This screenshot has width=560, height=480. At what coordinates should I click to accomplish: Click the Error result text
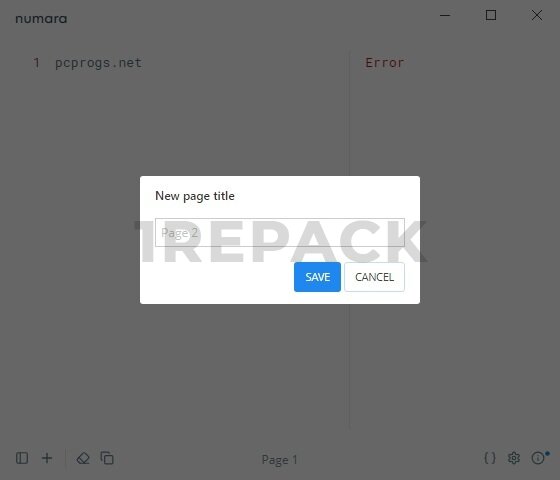(385, 63)
